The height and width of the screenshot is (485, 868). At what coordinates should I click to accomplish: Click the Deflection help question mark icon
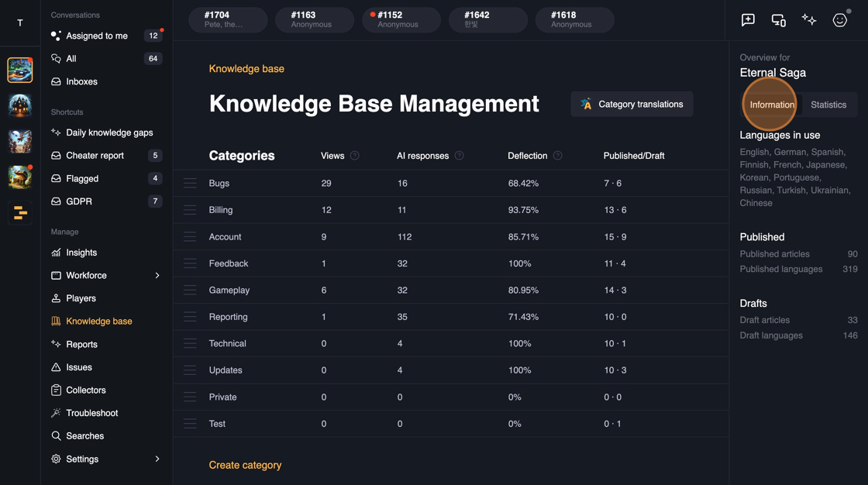click(x=557, y=156)
